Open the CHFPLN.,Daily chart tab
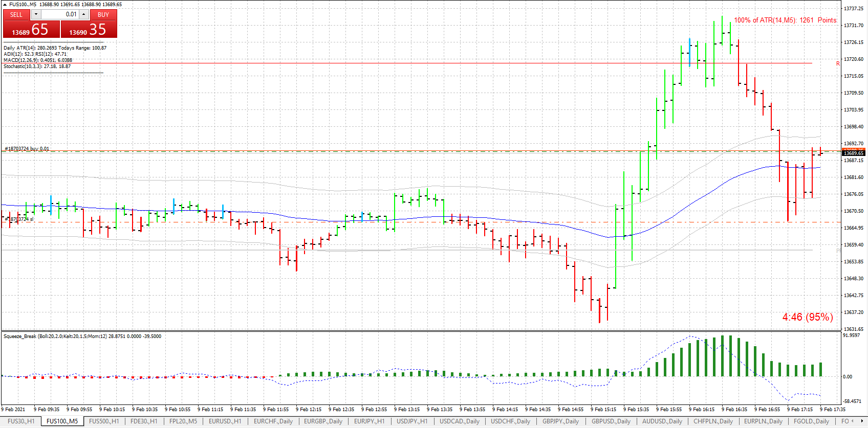Screen dimensions: 868x428 click(x=713, y=421)
